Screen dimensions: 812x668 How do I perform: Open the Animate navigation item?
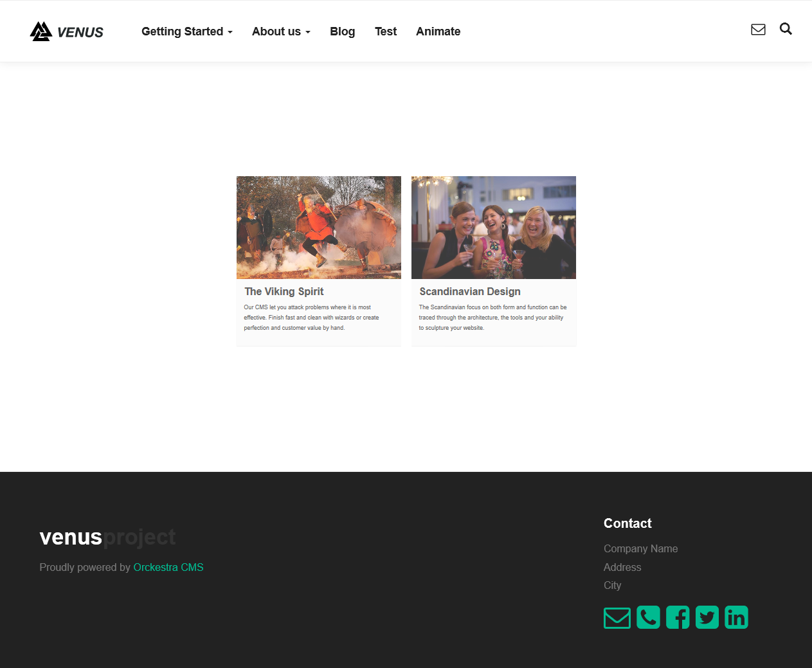point(438,32)
